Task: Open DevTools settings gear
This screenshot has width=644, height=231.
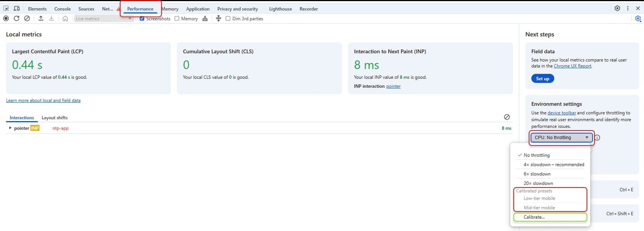Action: pos(617,8)
